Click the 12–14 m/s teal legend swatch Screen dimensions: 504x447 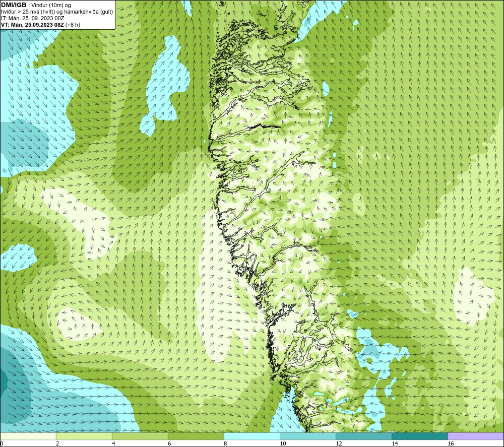(363, 436)
